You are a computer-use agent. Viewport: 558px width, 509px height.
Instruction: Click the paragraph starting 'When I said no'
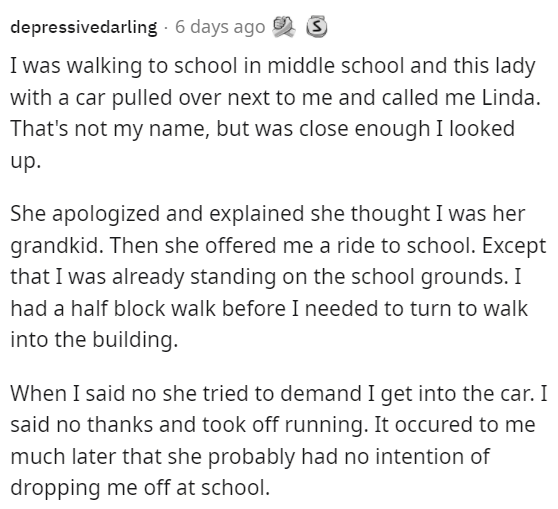point(279,440)
